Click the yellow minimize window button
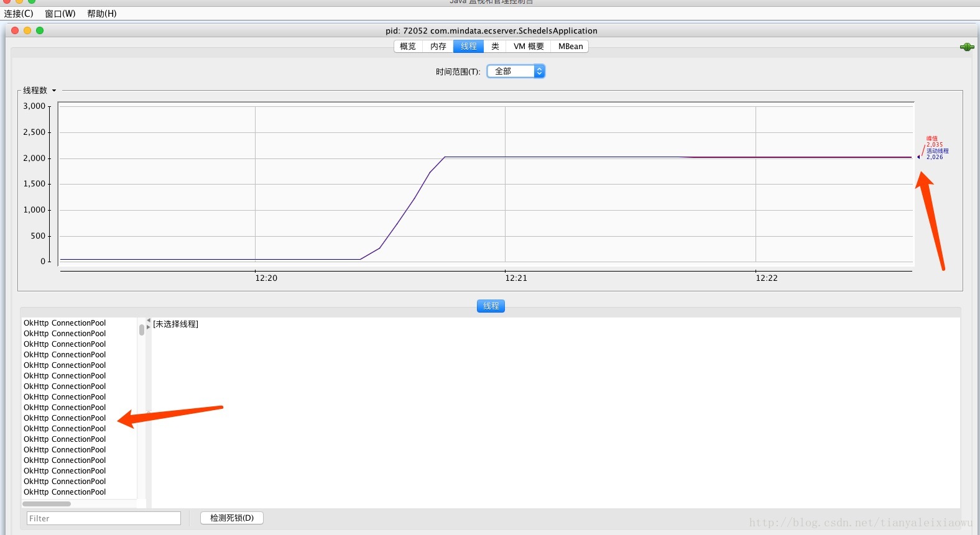Image resolution: width=980 pixels, height=535 pixels. pos(27,30)
